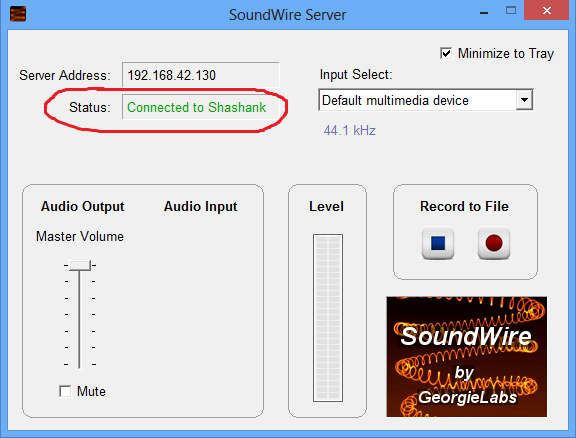Click the audio Level meter
576x438 pixels.
click(328, 318)
